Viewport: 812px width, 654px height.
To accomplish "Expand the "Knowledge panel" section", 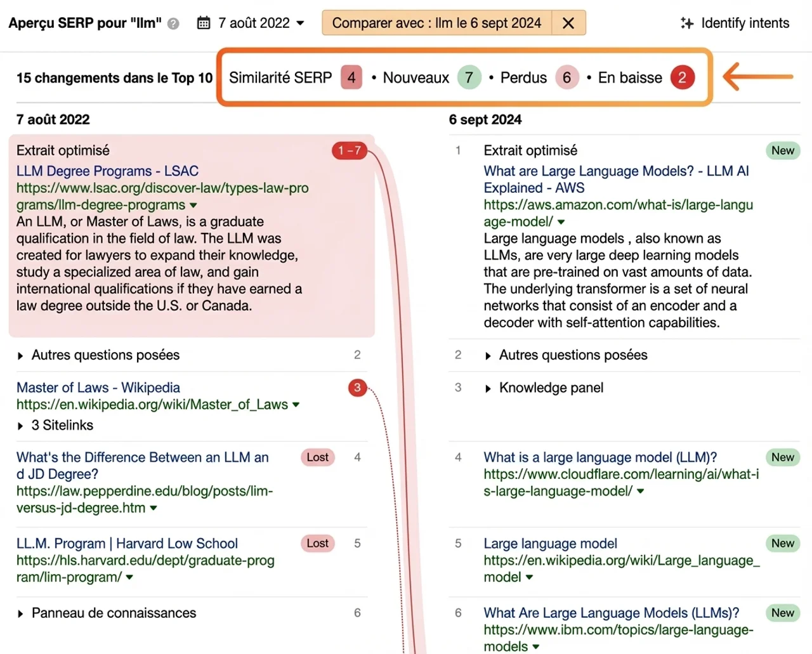I will point(550,388).
